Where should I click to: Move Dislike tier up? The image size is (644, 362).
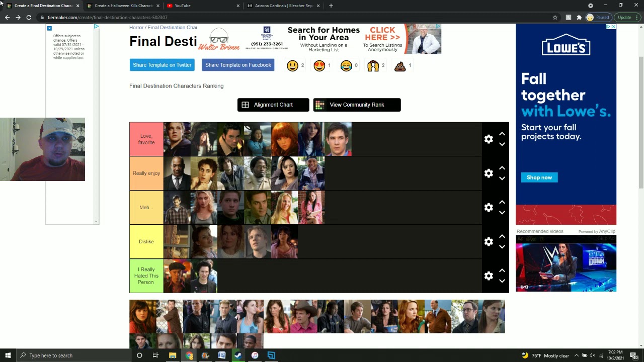click(x=502, y=236)
